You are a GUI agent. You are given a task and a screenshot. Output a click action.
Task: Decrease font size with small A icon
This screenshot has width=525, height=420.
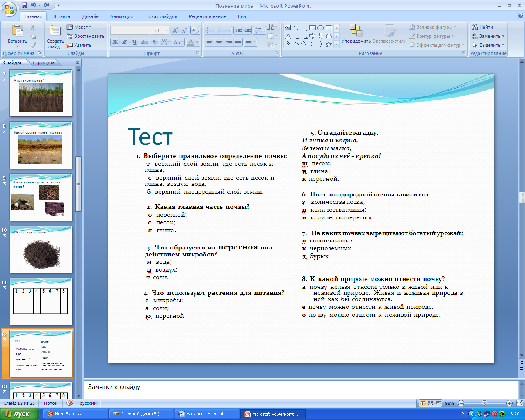click(x=184, y=30)
